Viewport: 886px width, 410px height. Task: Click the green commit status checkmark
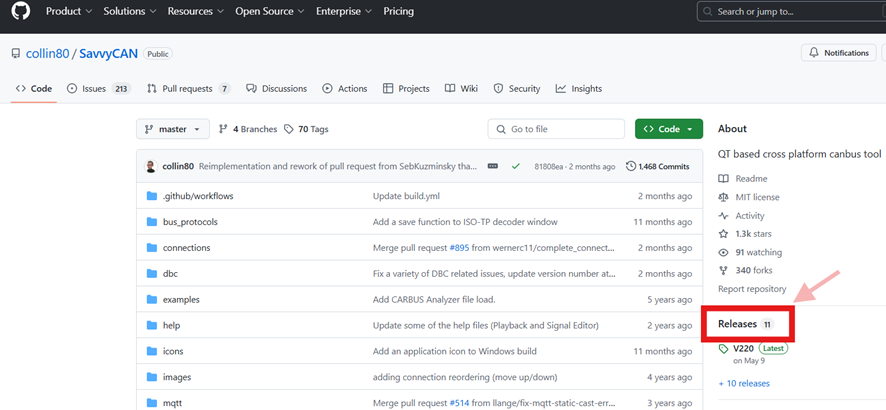[515, 166]
